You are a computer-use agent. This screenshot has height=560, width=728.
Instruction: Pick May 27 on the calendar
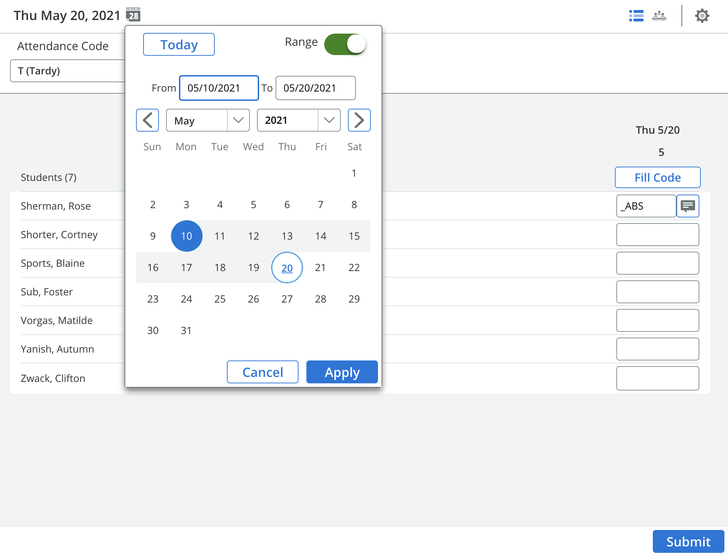(287, 299)
